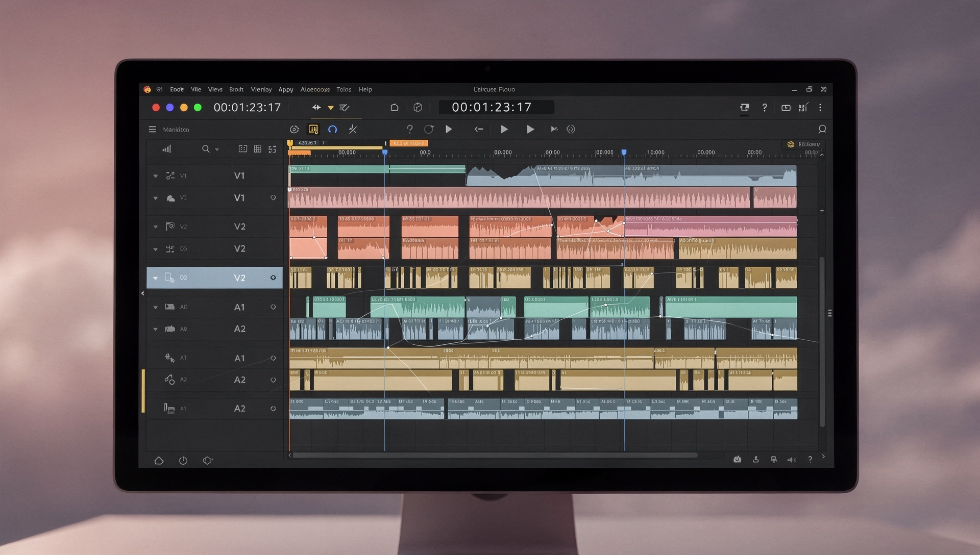
Task: Click the audio levels meter icon
Action: click(x=167, y=149)
